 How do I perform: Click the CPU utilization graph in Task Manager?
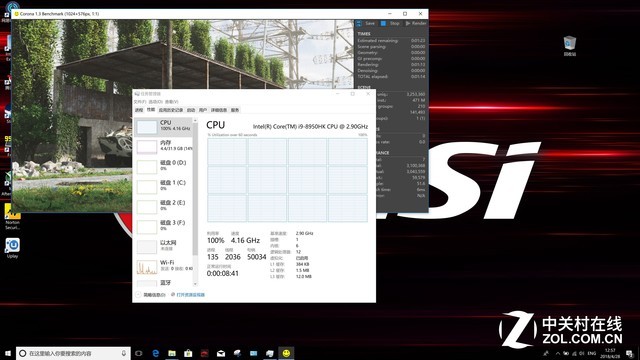287,180
